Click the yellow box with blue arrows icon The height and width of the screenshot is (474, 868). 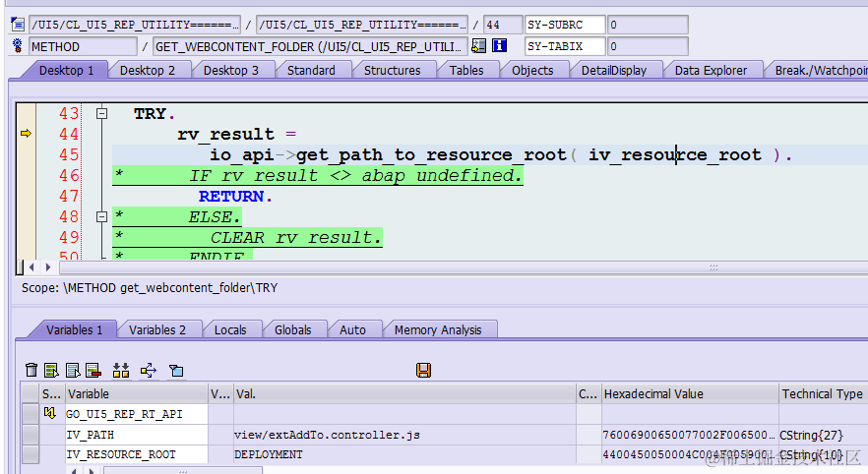(x=149, y=370)
